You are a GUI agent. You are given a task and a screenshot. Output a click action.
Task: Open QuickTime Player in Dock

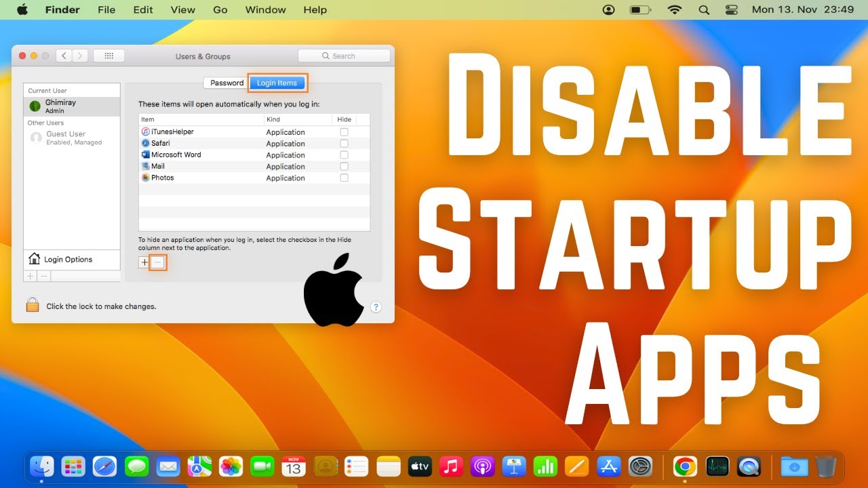[x=749, y=466]
